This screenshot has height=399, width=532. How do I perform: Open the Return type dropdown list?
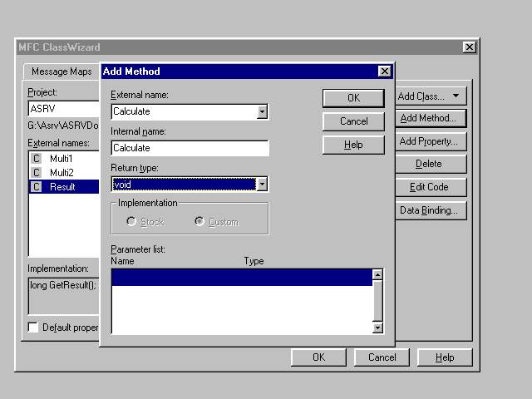pyautogui.click(x=262, y=185)
